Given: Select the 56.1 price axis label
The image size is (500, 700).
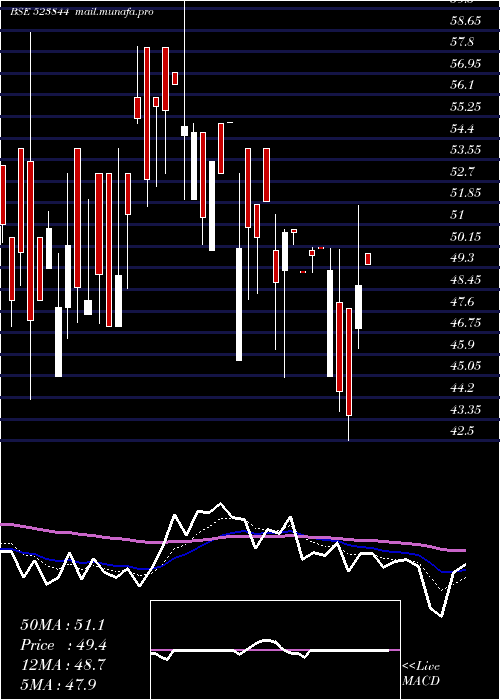Looking at the screenshot, I should pos(461,86).
